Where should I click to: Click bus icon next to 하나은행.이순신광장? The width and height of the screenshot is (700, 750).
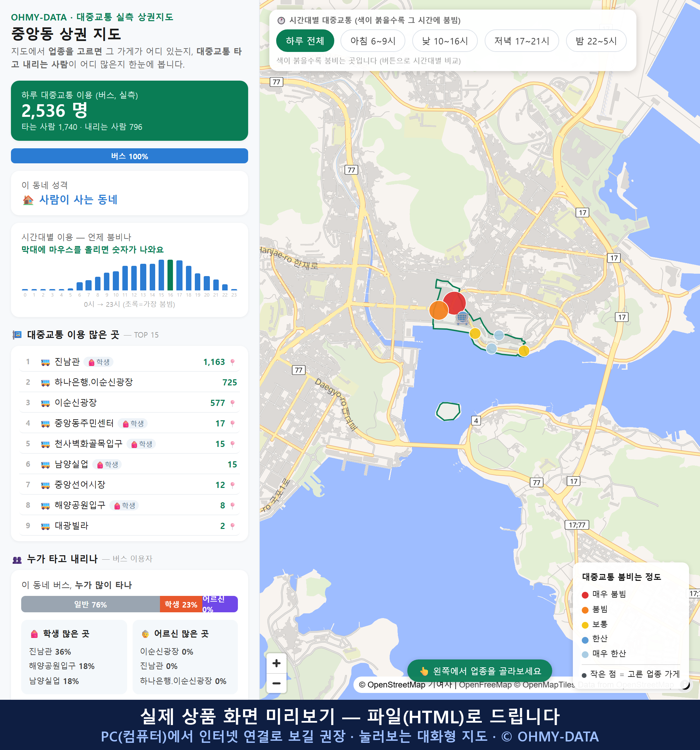tap(45, 383)
